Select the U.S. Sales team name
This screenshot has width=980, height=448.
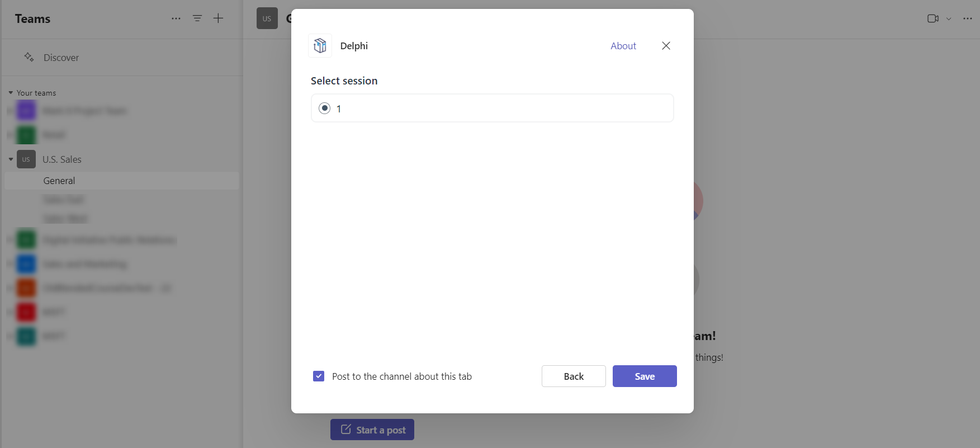pyautogui.click(x=62, y=159)
